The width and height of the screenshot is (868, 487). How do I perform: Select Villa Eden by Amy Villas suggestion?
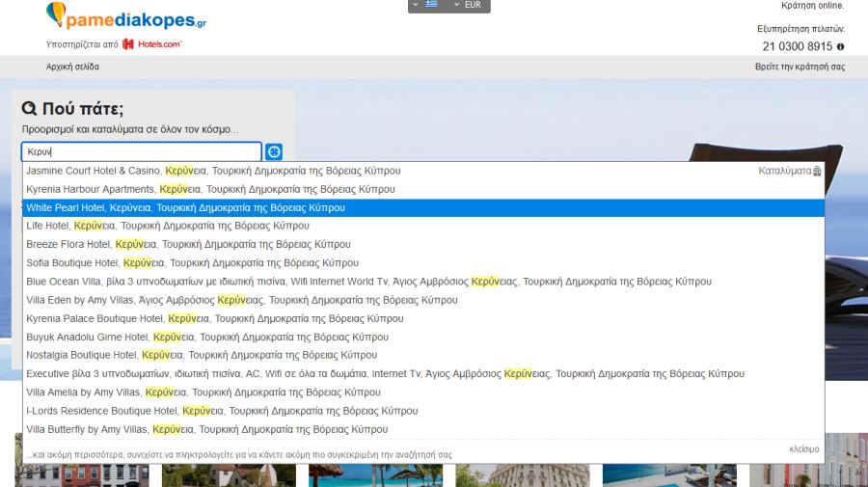coord(423,300)
